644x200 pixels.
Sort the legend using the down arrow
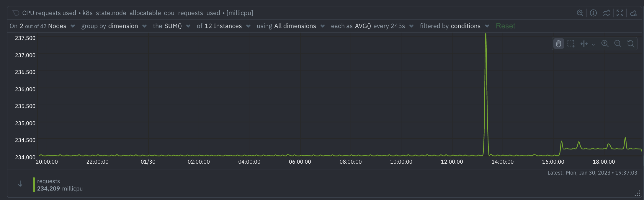(20, 184)
